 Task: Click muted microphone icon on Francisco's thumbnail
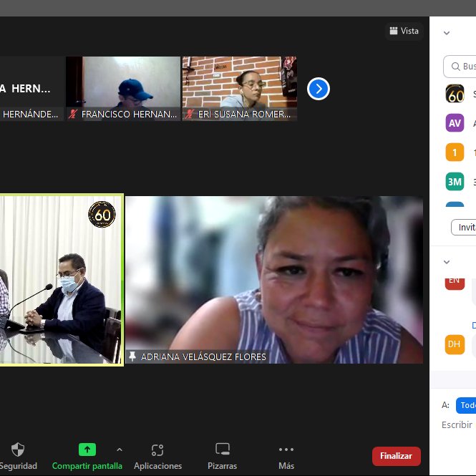tap(73, 114)
